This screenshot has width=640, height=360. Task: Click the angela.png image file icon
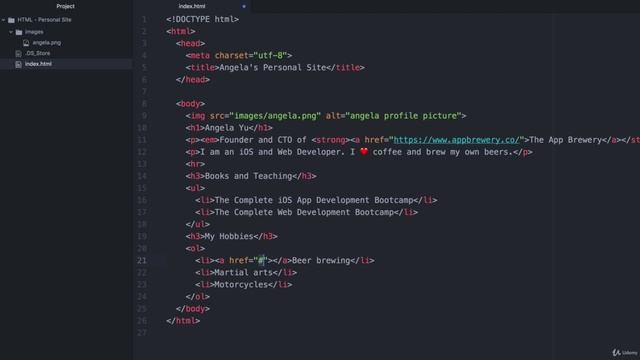[x=26, y=42]
